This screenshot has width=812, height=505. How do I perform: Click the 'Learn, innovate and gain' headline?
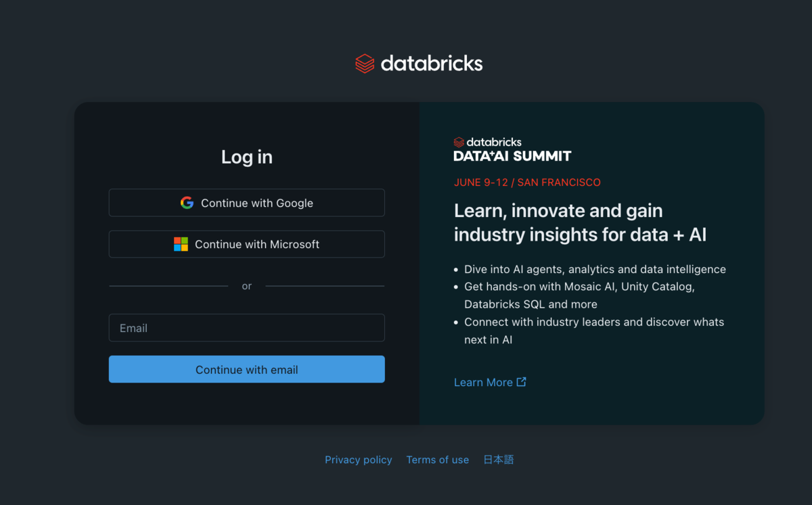(580, 222)
